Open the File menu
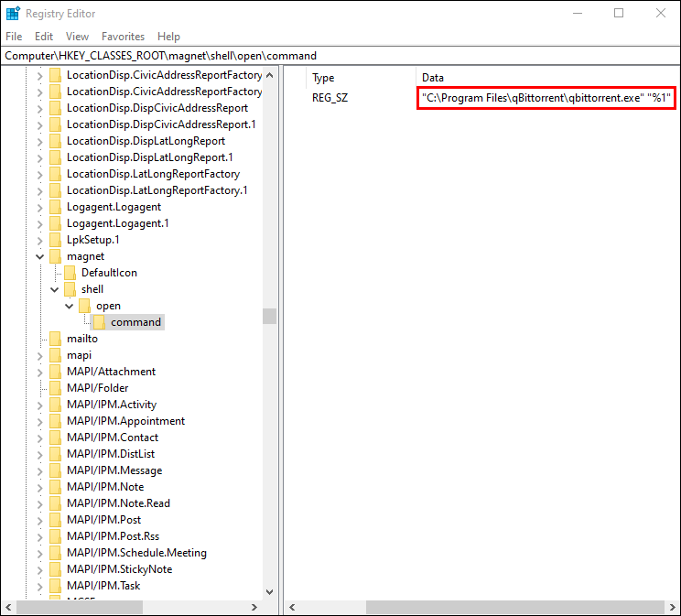This screenshot has width=681, height=616. (14, 37)
